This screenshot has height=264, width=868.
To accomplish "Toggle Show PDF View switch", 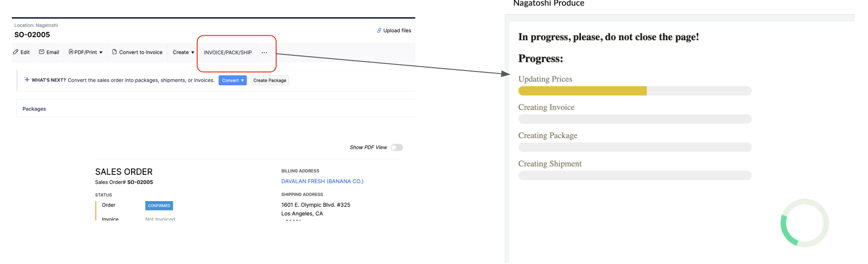I will (x=396, y=147).
